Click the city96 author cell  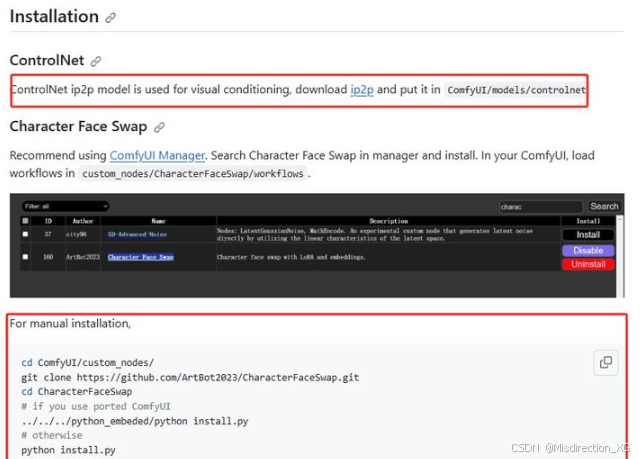tap(77, 234)
